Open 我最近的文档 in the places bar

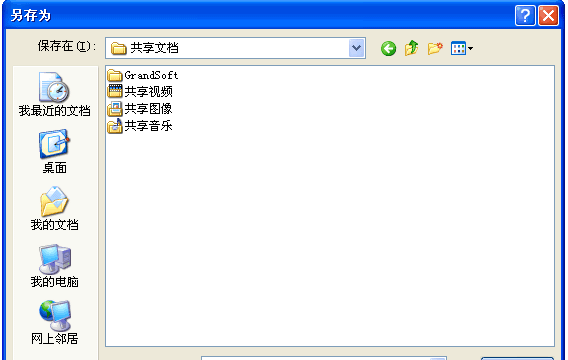55,94
